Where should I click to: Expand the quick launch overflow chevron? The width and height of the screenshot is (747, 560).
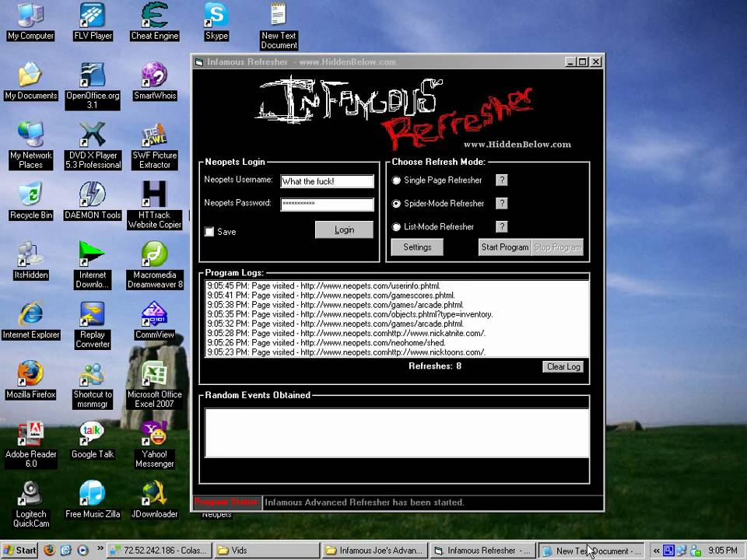[x=100, y=548]
